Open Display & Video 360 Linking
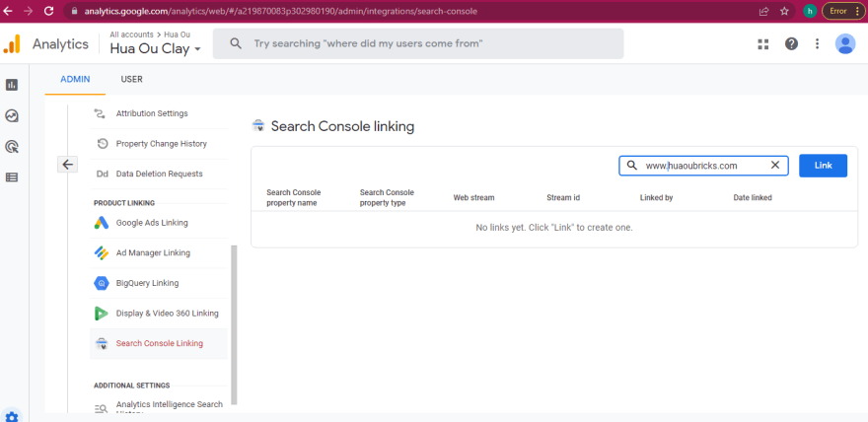Screen dimensions: 868x422 167,313
